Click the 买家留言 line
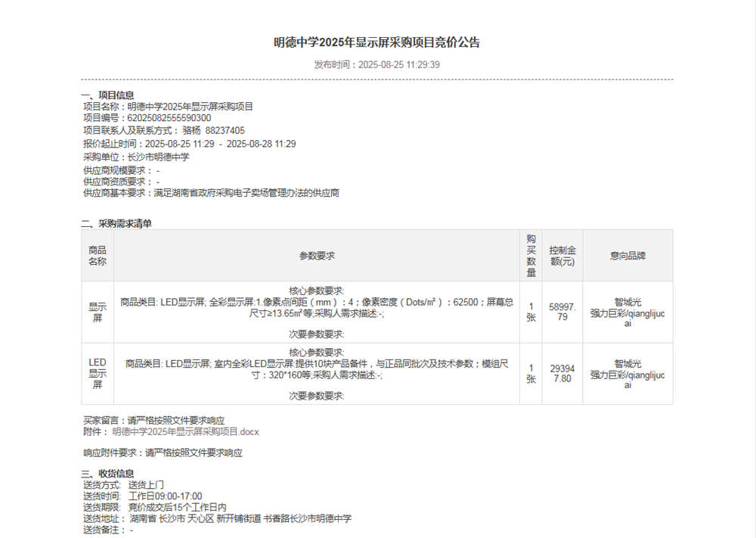Screen dimensions: 756x538 [x=153, y=421]
